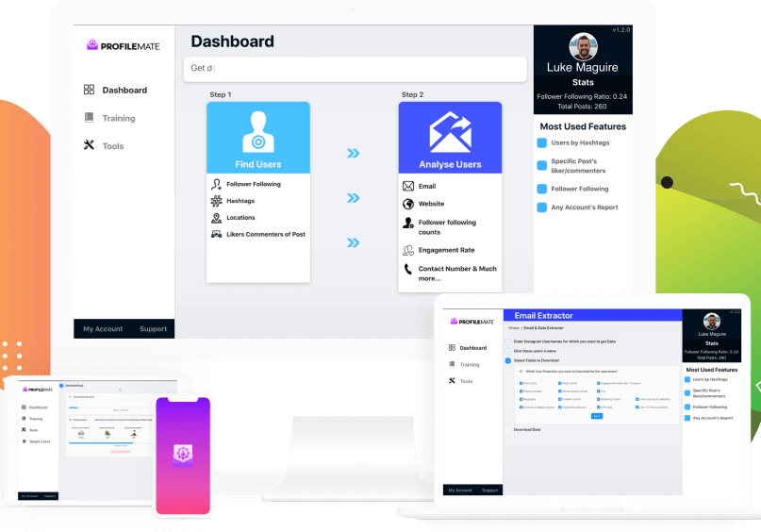Screen dimensions: 761x532
Task: Click My Account in the main dashboard footer
Action: (x=103, y=328)
